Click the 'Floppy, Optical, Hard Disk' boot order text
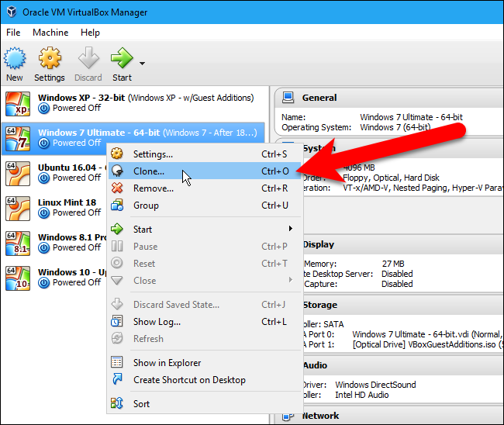This screenshot has height=425, width=504. click(x=391, y=178)
